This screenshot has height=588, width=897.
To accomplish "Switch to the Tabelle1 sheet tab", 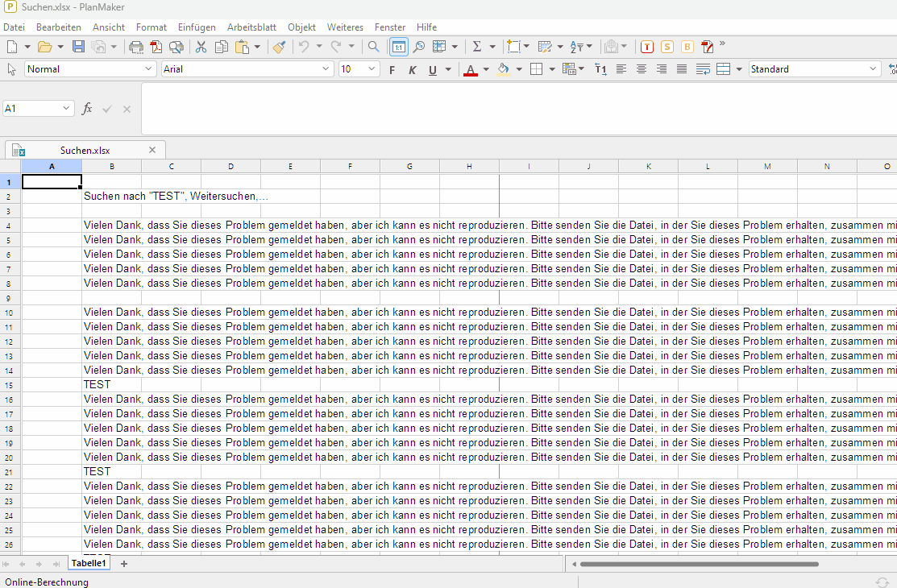I will tap(89, 563).
